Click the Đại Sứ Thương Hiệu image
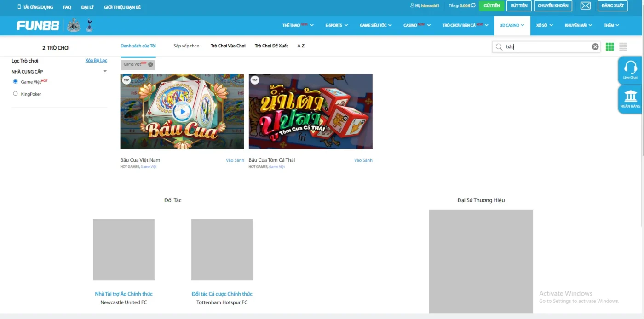Image resolution: width=644 pixels, height=319 pixels. point(481,262)
